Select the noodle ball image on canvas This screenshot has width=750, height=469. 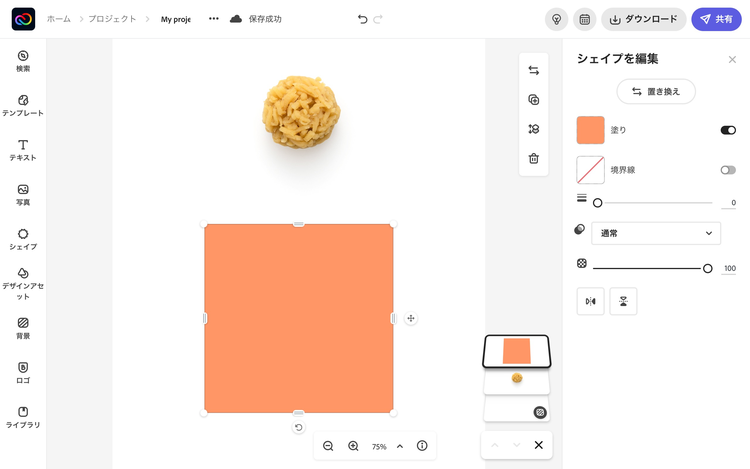[301, 112]
